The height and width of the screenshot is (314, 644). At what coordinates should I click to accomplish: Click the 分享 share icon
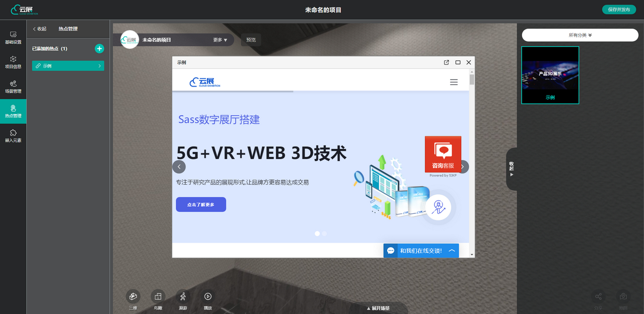(x=598, y=297)
